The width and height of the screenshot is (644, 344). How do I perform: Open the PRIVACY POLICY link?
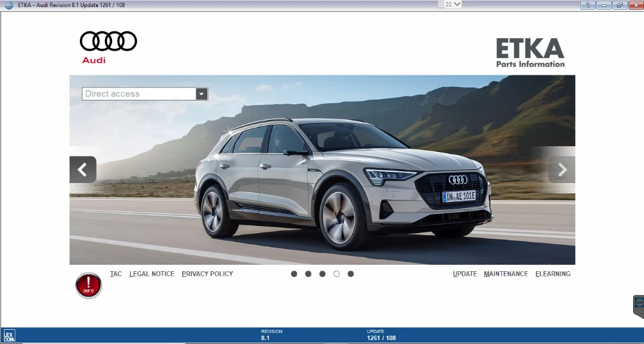pyautogui.click(x=207, y=274)
